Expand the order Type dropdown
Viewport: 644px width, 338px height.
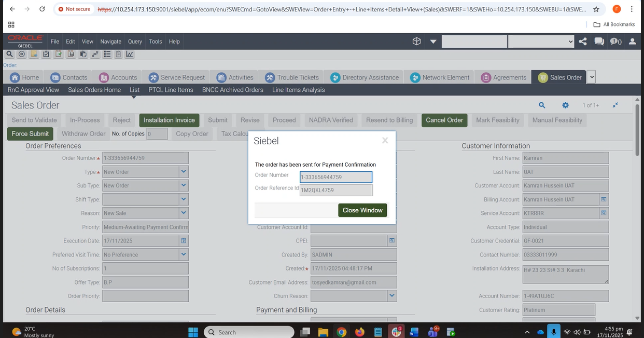click(184, 172)
